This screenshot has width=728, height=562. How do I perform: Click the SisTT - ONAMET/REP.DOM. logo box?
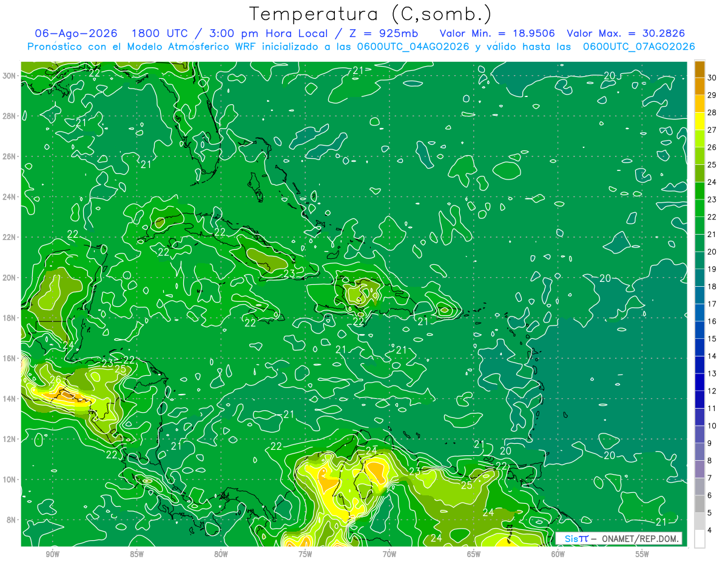click(x=618, y=538)
